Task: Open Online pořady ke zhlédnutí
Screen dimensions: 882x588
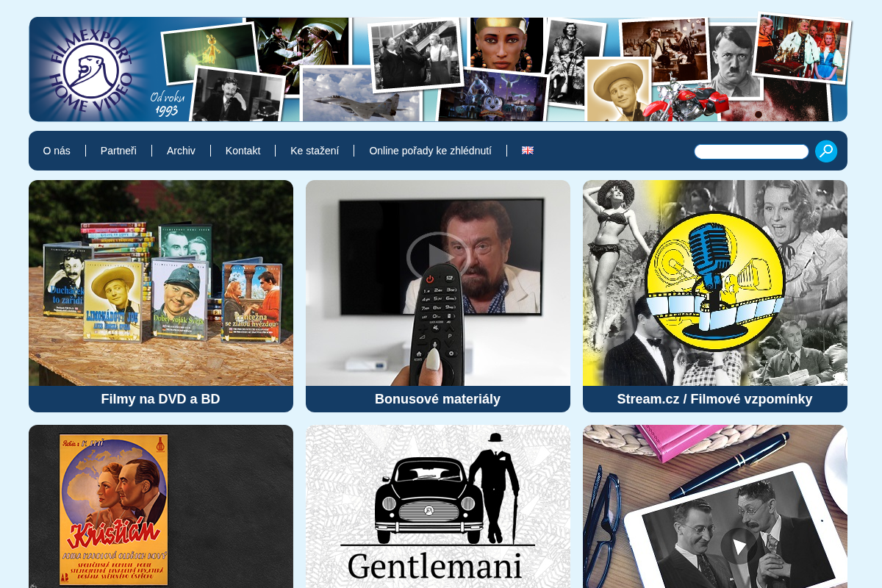Action: 430,151
